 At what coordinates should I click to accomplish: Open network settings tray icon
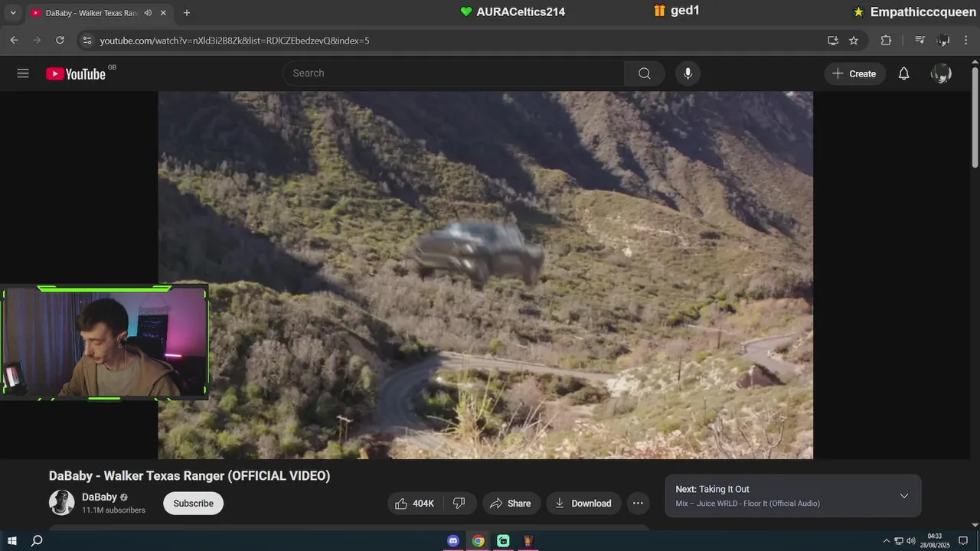coord(899,541)
